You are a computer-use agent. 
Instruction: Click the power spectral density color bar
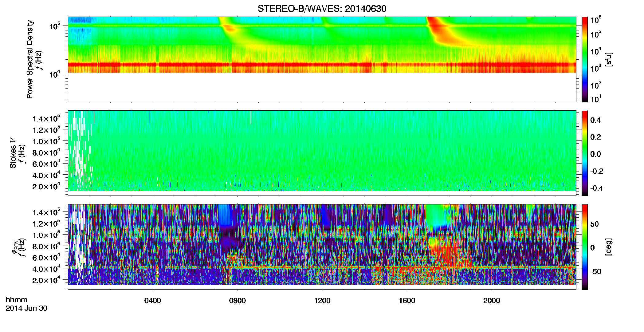tap(585, 59)
